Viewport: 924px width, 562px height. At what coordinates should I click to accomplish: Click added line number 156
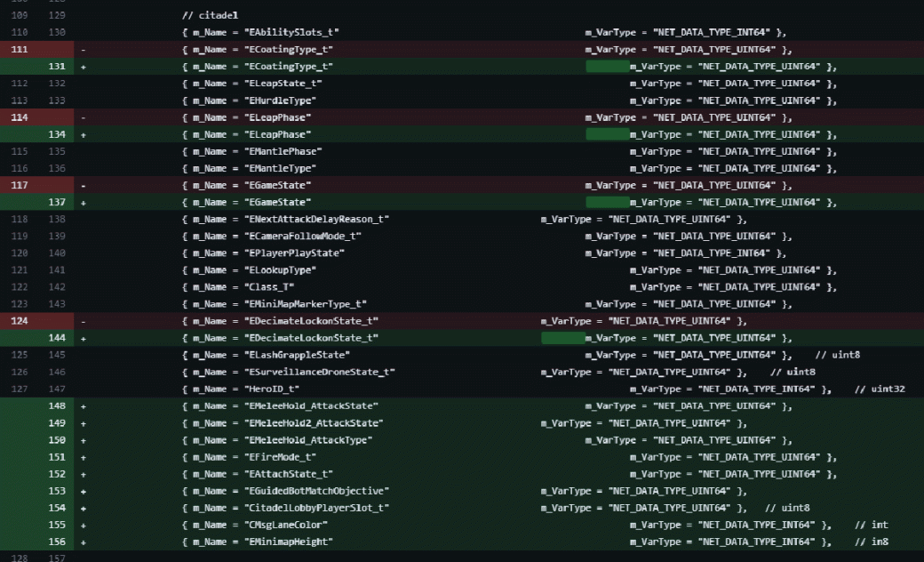click(x=57, y=542)
